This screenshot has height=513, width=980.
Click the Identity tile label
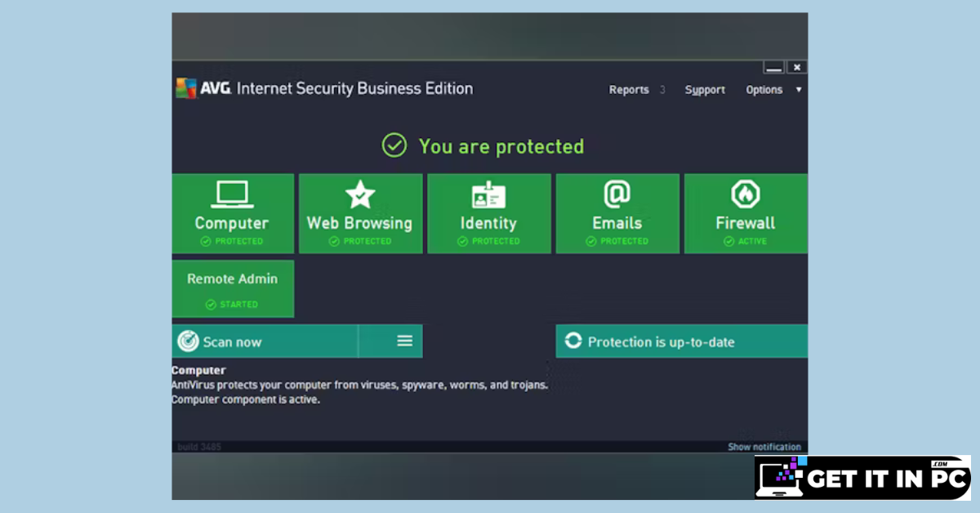[x=488, y=223]
